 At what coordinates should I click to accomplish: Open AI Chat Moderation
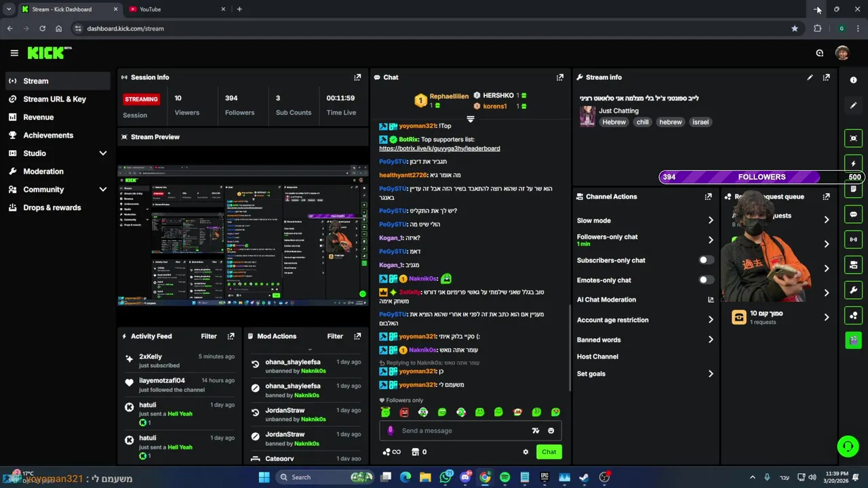[645, 300]
